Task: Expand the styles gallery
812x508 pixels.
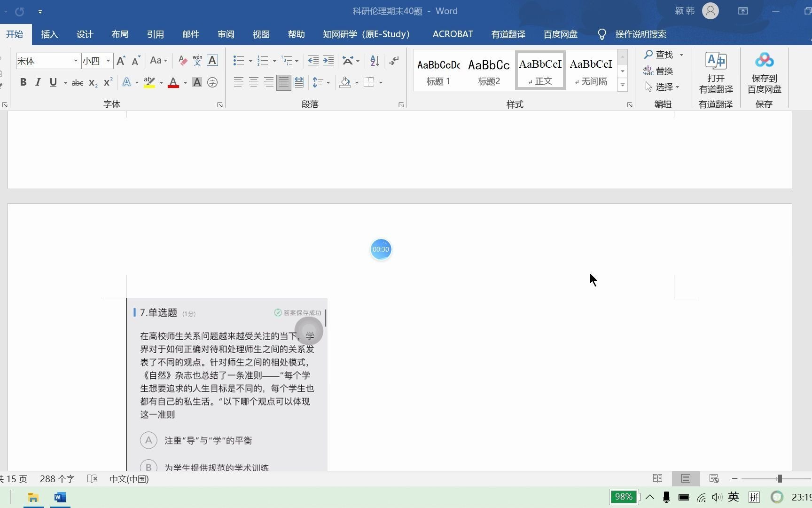Action: pos(623,85)
